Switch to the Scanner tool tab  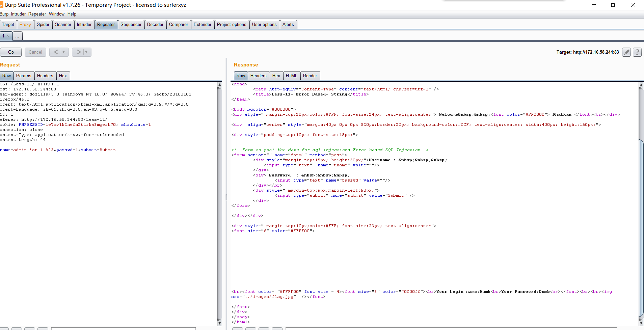click(x=63, y=24)
